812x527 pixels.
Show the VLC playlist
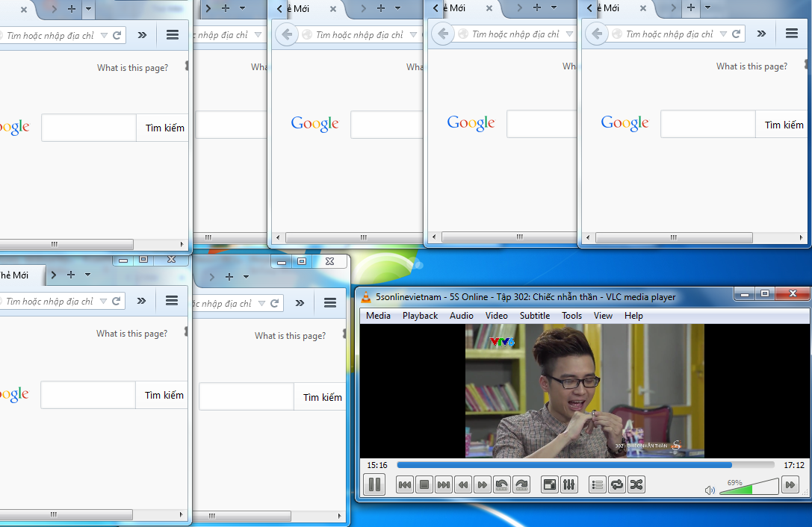[597, 484]
